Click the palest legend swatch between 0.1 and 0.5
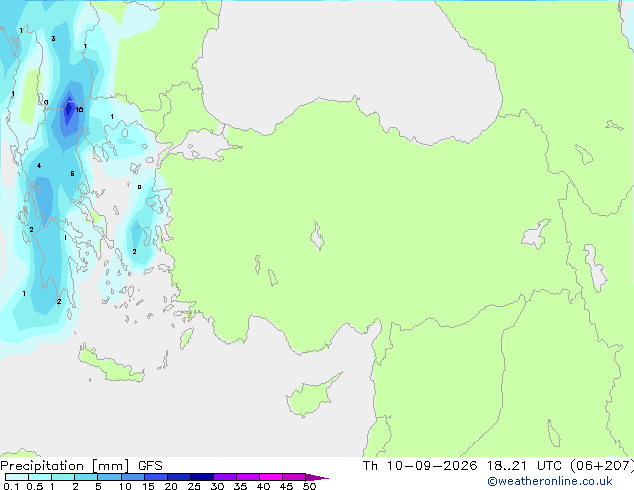This screenshot has width=634, height=490. (x=17, y=477)
